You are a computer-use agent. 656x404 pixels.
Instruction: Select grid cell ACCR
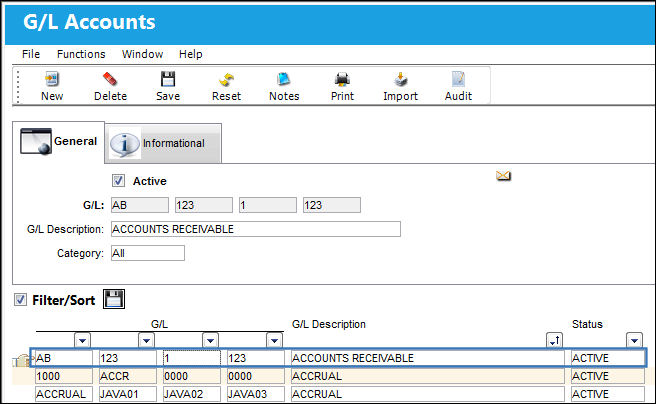pyautogui.click(x=128, y=376)
